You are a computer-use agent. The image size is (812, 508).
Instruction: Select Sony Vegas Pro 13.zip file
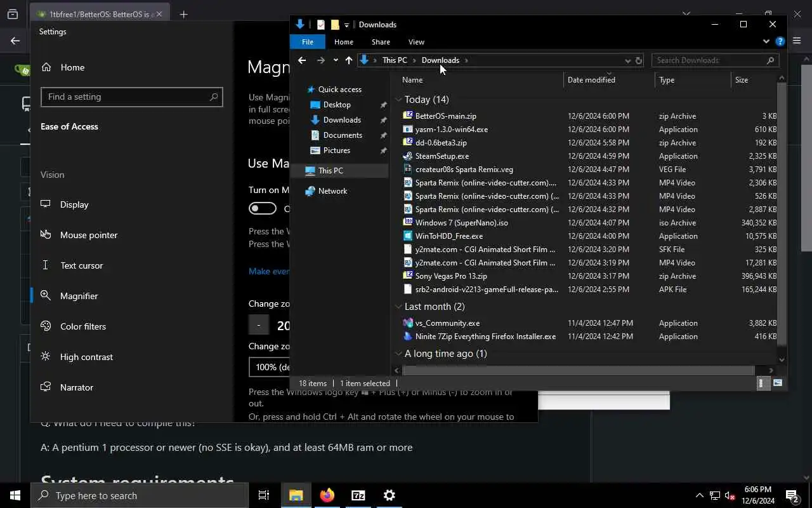pos(451,276)
